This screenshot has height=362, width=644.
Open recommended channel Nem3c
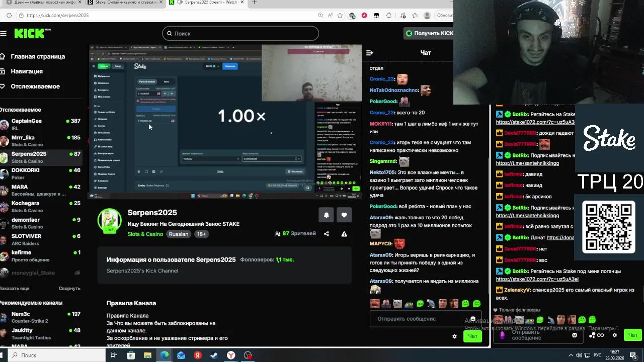click(x=41, y=317)
